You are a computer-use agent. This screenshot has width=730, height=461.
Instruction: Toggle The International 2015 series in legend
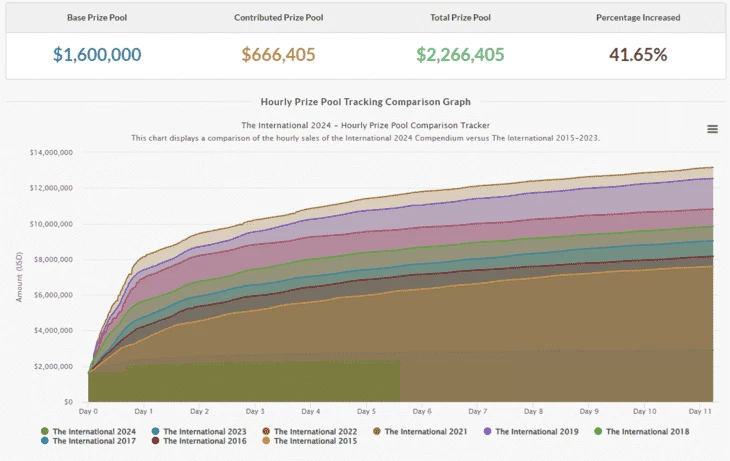tap(310, 441)
